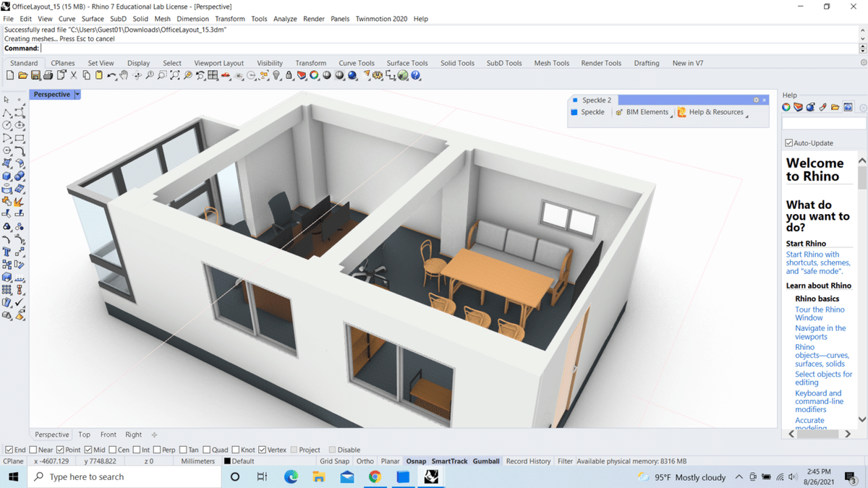This screenshot has width=868, height=488.
Task: Open Chrome from the taskbar
Action: (x=375, y=476)
